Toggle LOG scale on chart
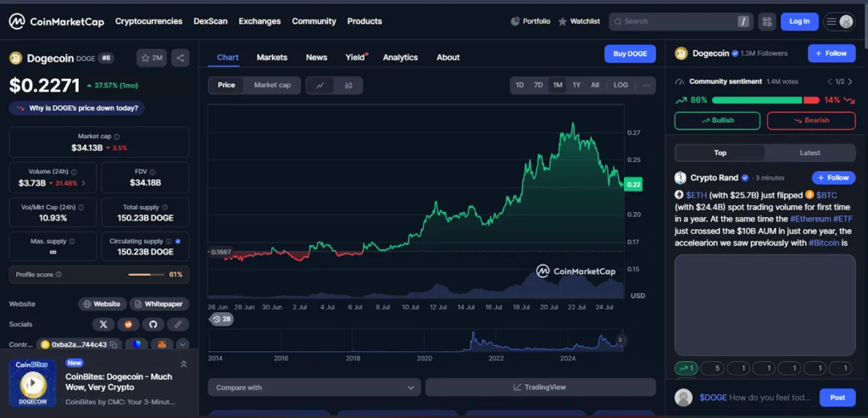The width and height of the screenshot is (868, 418). click(x=621, y=86)
